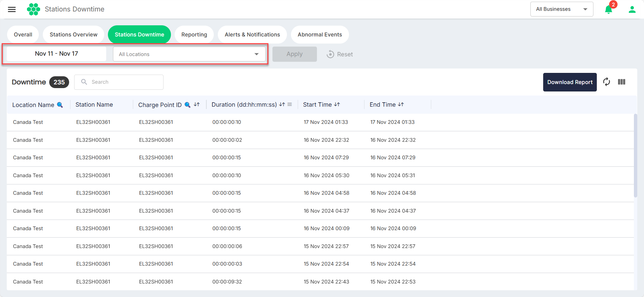Sort by Duration arrows icon
644x297 pixels.
[282, 105]
